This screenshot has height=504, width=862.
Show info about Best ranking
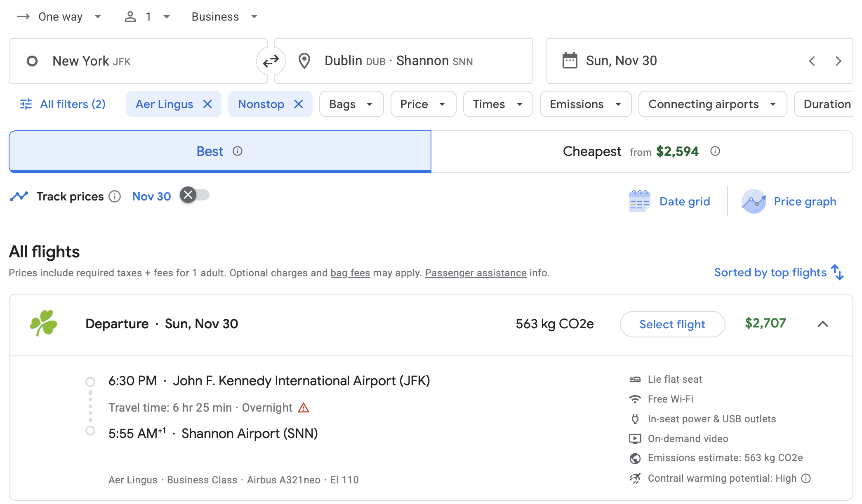[238, 151]
